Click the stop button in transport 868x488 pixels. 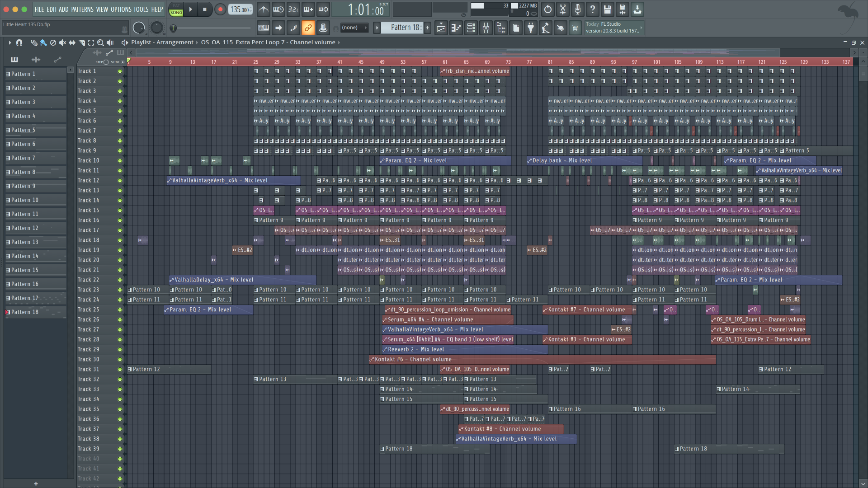205,9
